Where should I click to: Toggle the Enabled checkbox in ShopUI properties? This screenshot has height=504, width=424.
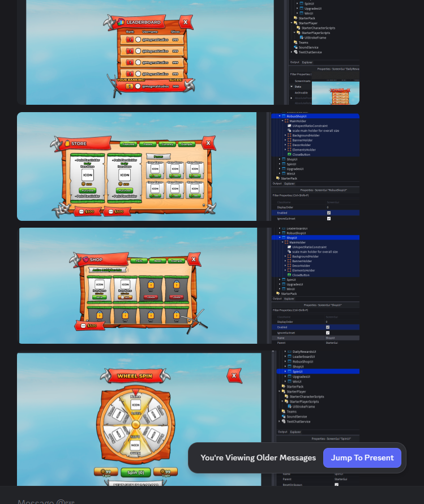[328, 327]
